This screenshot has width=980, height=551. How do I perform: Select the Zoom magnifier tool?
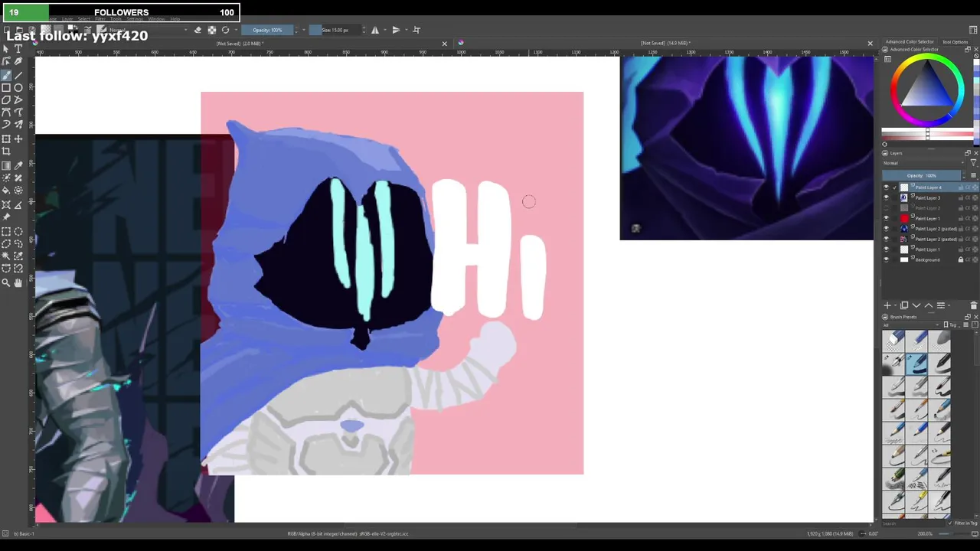(x=6, y=282)
